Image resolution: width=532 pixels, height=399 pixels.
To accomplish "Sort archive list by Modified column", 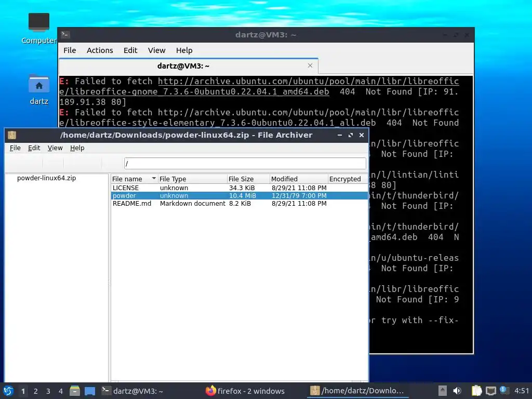I will click(x=299, y=179).
